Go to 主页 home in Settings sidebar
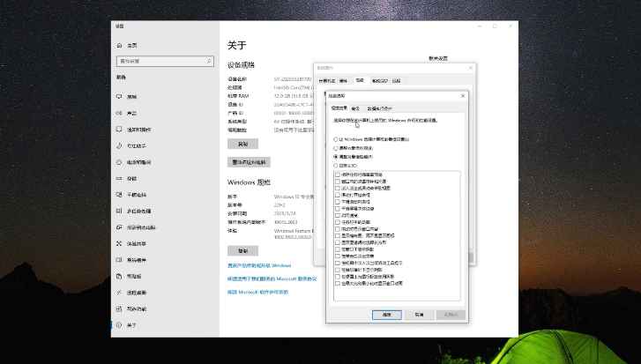641x364 pixels. point(131,45)
